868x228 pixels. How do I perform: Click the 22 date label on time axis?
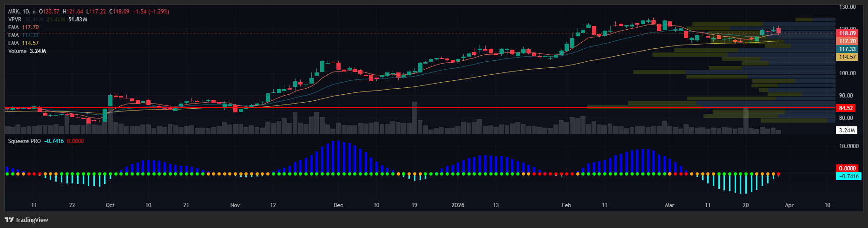coord(72,205)
